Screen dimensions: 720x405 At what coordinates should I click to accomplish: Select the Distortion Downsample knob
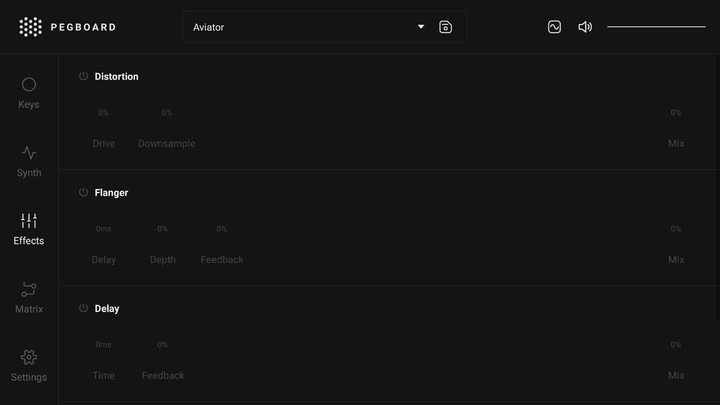166,115
